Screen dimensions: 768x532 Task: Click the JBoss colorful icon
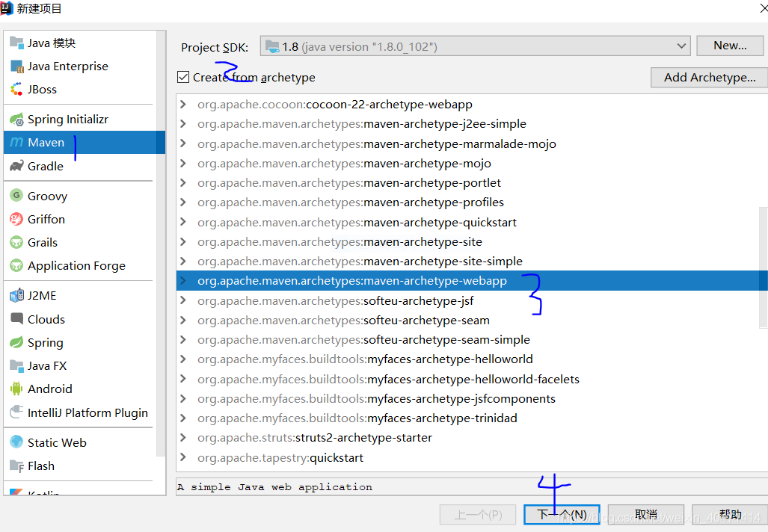click(16, 90)
